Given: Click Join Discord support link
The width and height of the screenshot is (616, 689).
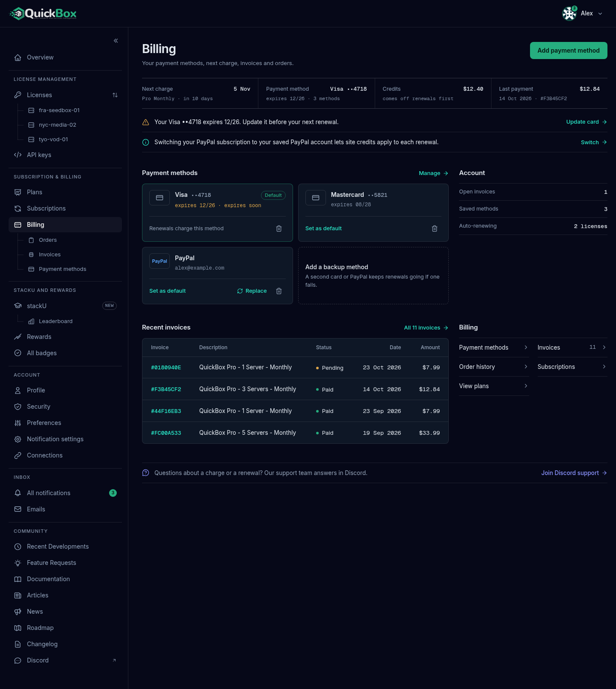Looking at the screenshot, I should pos(574,473).
